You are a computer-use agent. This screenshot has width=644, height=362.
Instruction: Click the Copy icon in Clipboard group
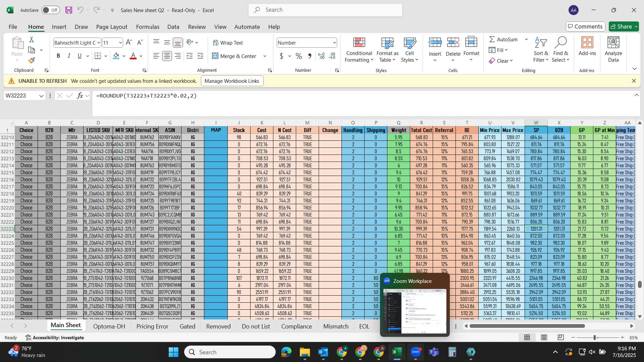32,50
